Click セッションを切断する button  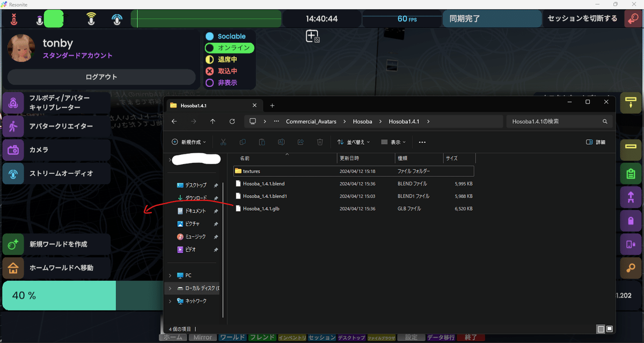(582, 19)
